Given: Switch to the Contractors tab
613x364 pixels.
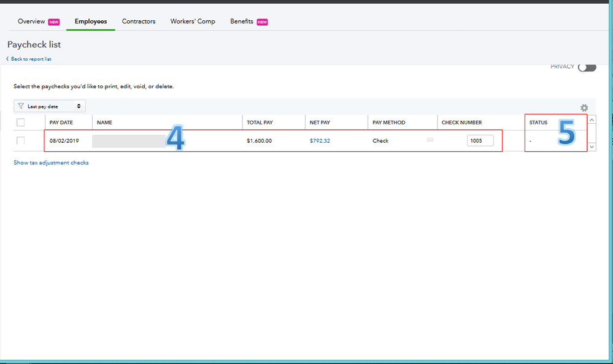Looking at the screenshot, I should point(139,21).
